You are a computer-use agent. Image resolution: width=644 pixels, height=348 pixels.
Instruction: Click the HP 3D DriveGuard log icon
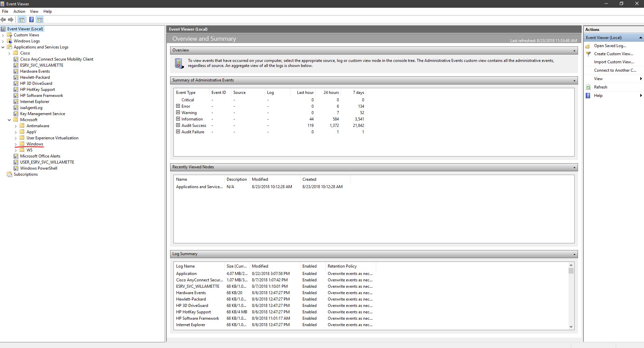(16, 83)
